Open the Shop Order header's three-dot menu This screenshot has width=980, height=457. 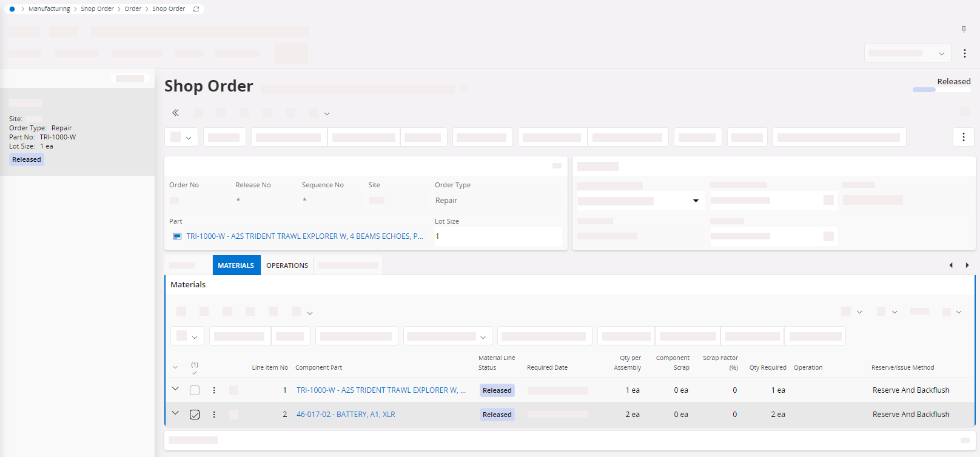point(963,137)
